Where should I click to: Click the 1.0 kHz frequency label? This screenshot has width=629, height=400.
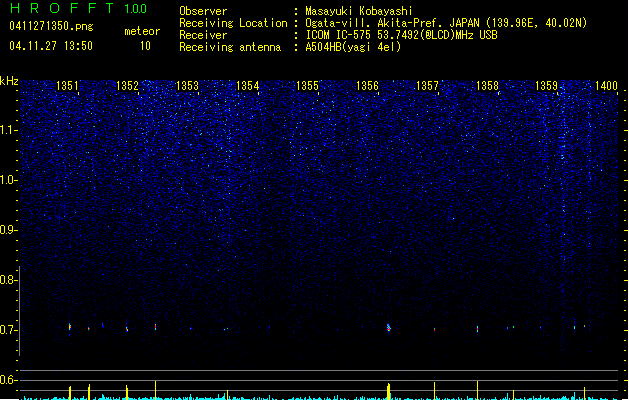point(8,180)
